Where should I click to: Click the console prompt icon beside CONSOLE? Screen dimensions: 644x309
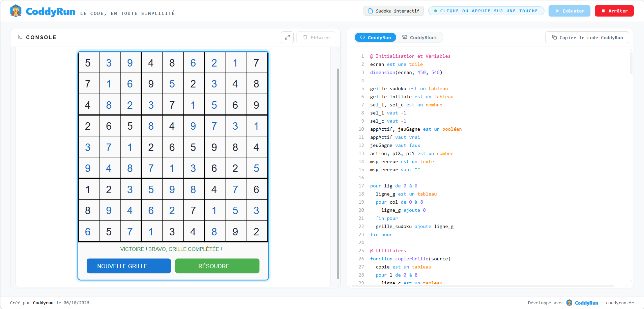click(x=20, y=37)
